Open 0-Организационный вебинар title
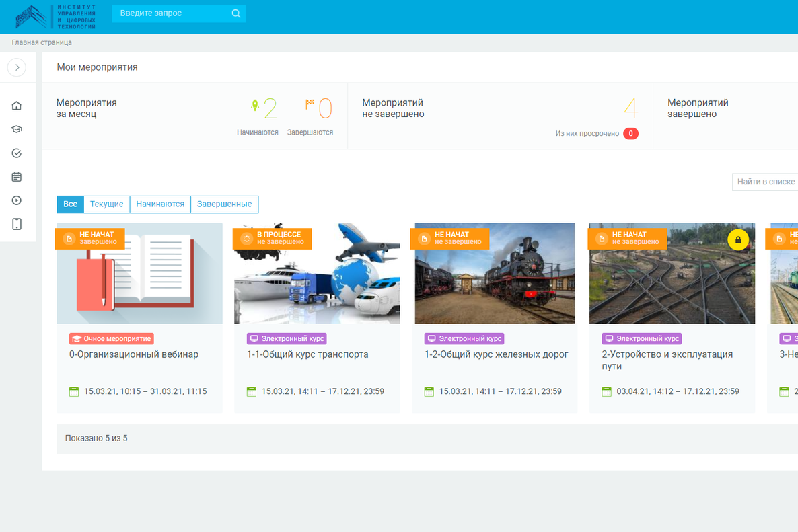This screenshot has width=798, height=532. (134, 354)
